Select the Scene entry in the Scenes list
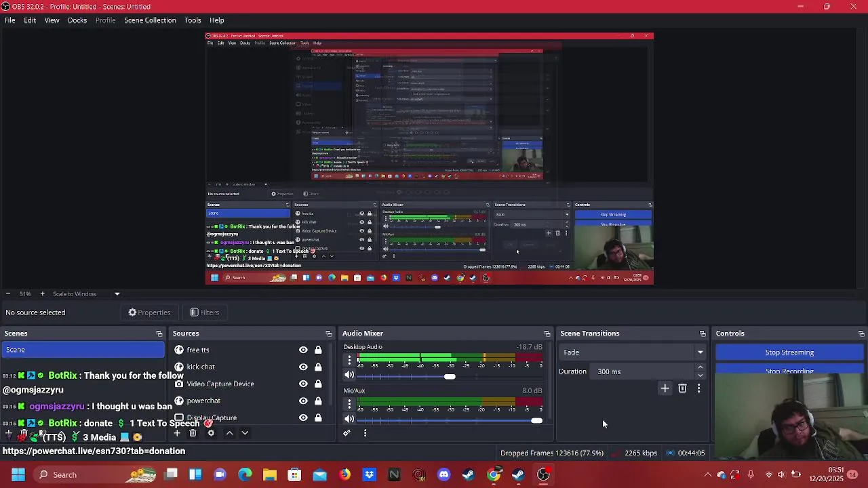868x488 pixels. coord(83,350)
